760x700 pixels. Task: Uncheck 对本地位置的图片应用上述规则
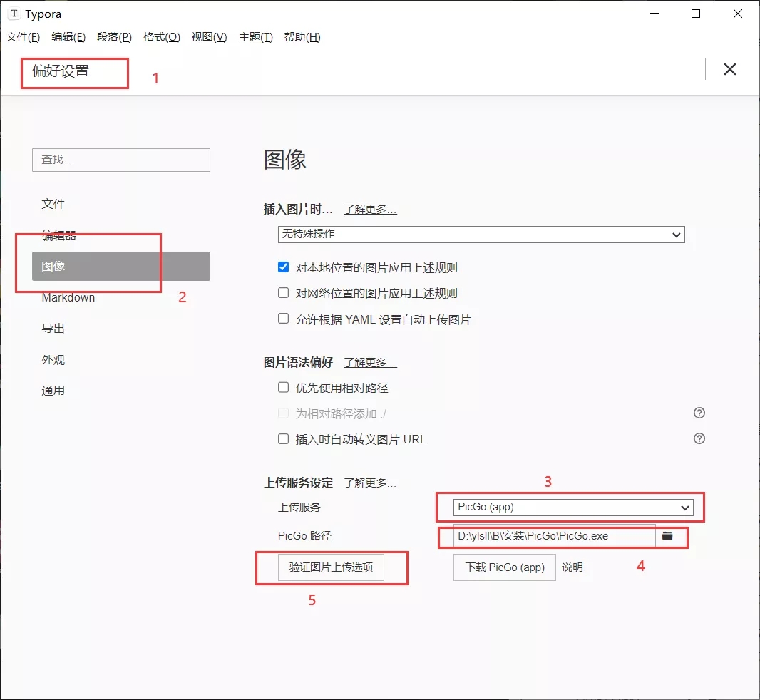point(283,267)
